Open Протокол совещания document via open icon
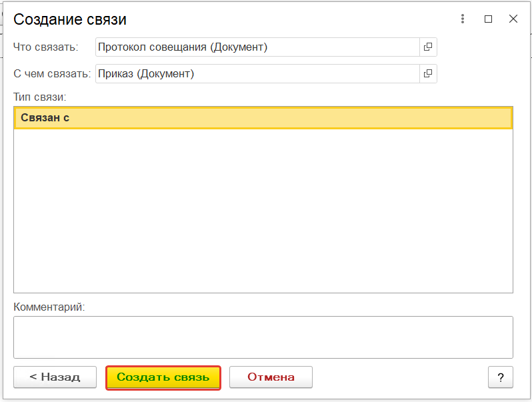Screen dimensions: 532x402 click(428, 47)
